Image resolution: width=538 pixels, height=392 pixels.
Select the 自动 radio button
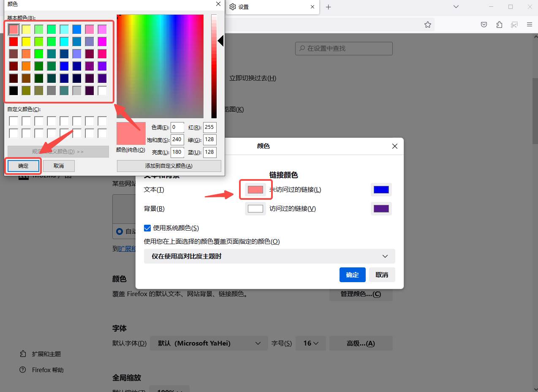click(120, 231)
